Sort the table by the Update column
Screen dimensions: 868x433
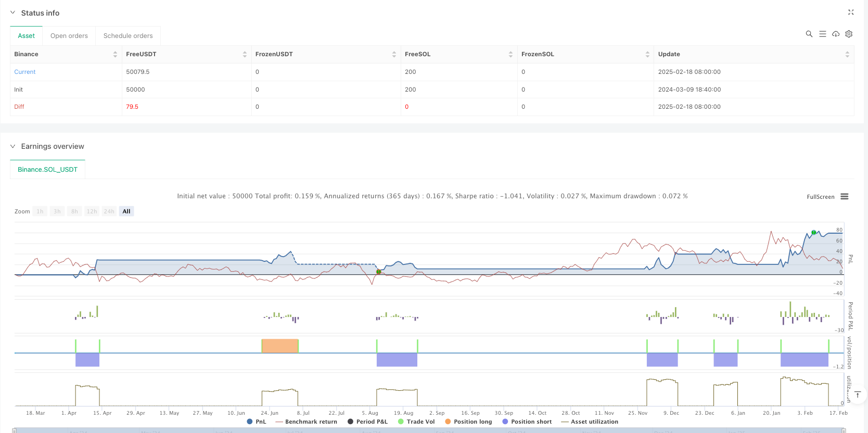(847, 54)
